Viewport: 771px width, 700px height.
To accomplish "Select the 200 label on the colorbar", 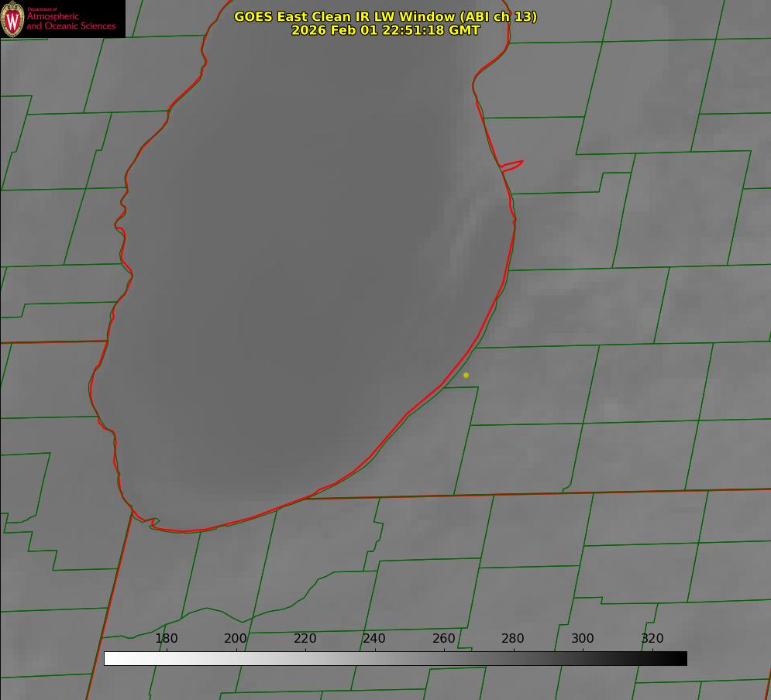I will pyautogui.click(x=236, y=638).
